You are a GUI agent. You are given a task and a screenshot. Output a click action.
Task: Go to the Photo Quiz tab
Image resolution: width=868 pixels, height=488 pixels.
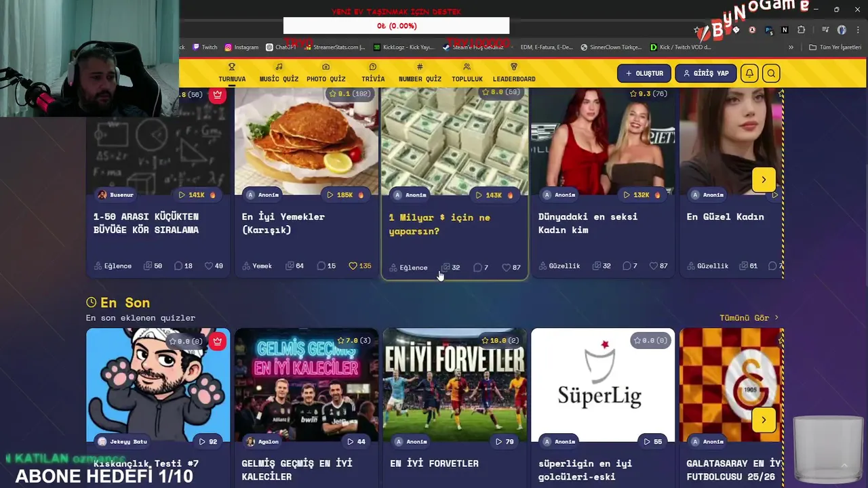325,73
